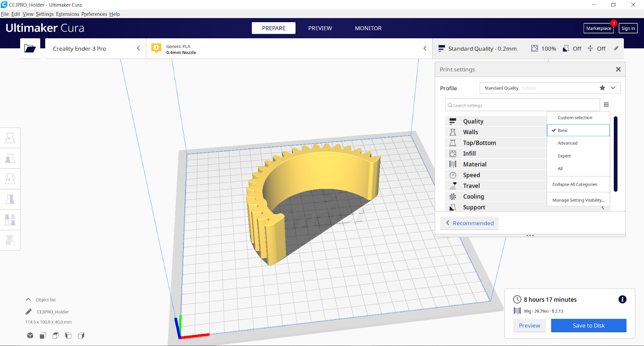Select Basic setting visibility option

[578, 130]
